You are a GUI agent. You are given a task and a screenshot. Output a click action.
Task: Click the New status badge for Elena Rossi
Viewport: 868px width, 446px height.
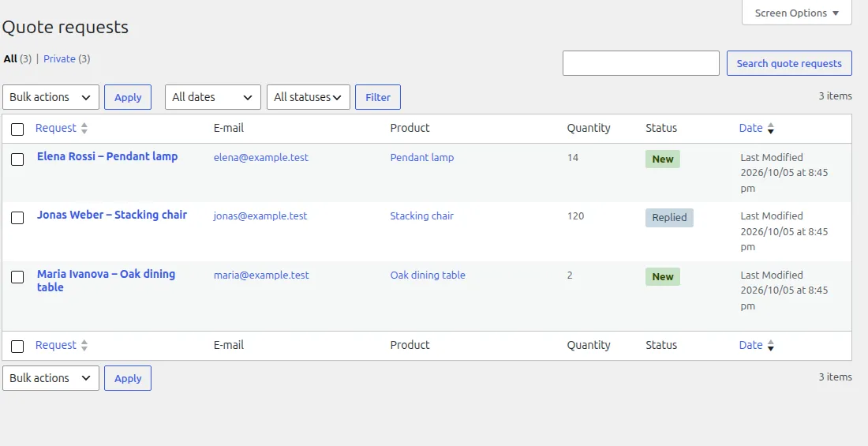click(663, 159)
